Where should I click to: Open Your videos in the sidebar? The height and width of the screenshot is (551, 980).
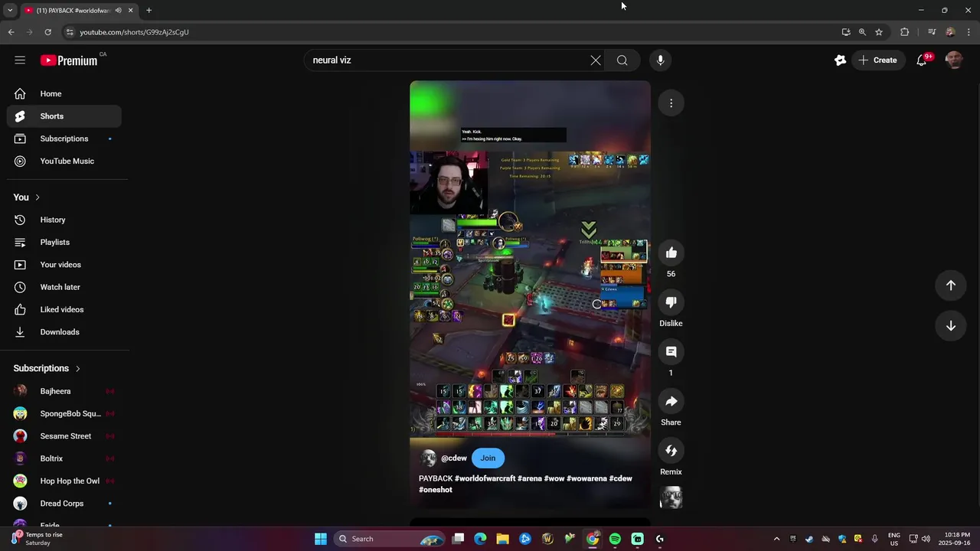64,265
